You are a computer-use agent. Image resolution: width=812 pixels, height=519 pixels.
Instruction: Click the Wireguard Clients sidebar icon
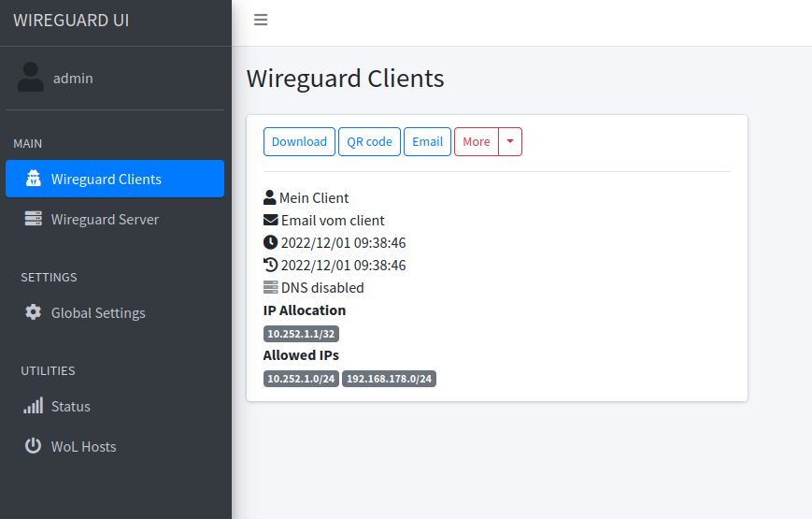tap(34, 179)
